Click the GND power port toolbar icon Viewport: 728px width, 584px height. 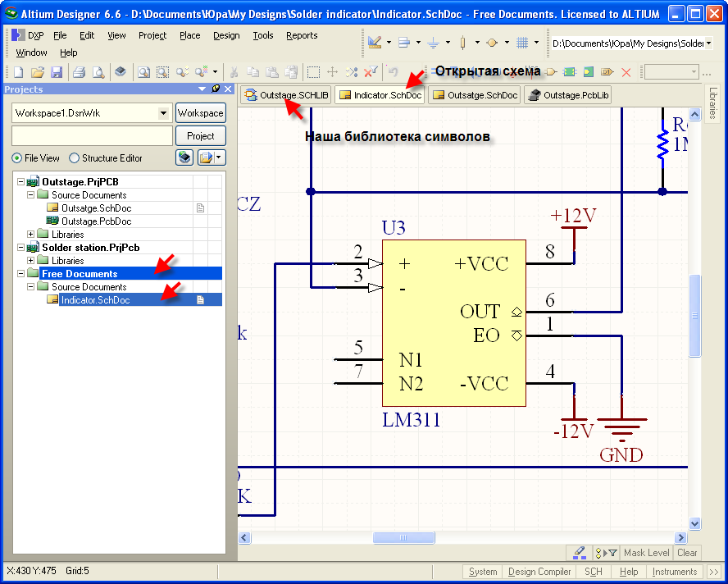434,43
